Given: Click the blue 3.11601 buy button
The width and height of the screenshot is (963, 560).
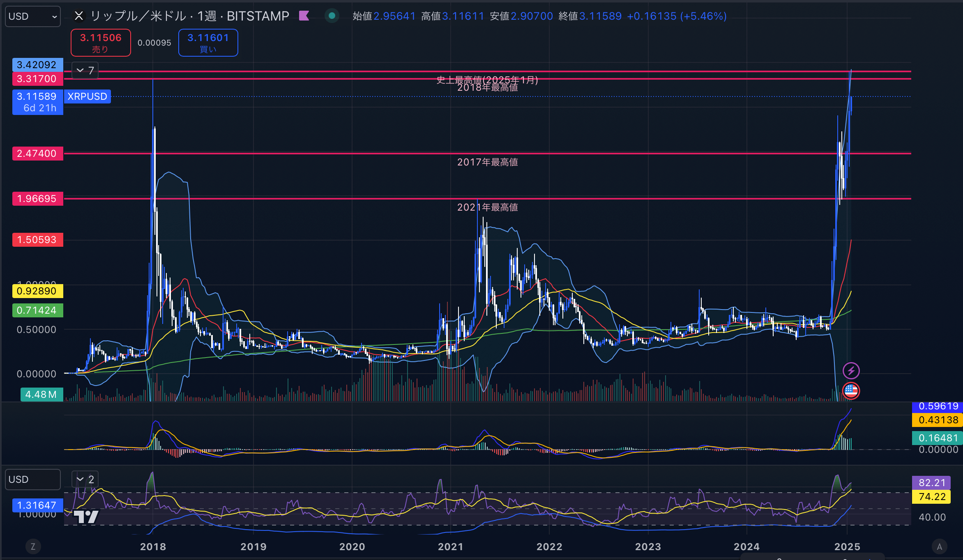Looking at the screenshot, I should (x=208, y=43).
